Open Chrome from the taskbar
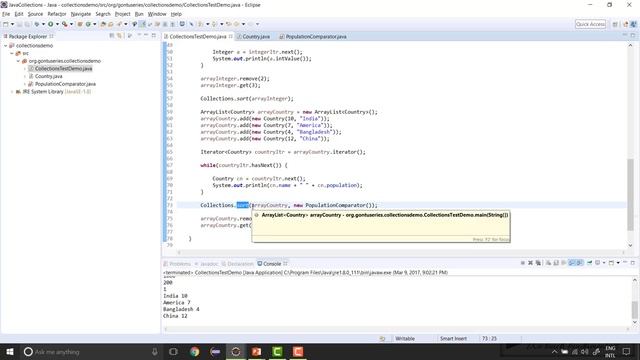 click(x=194, y=351)
